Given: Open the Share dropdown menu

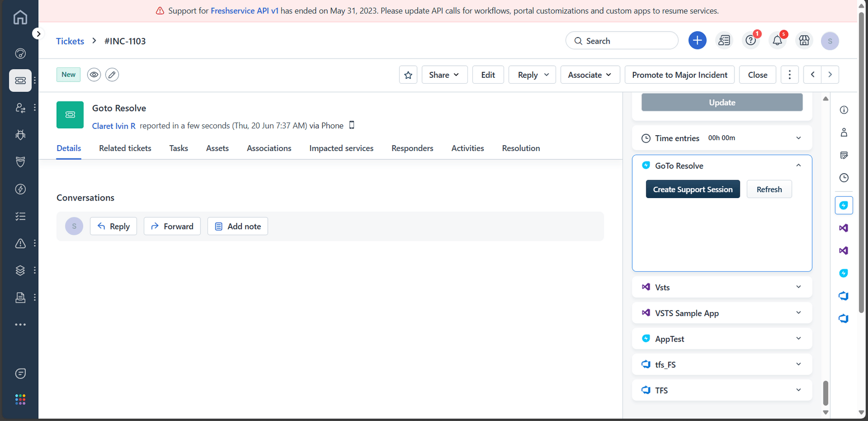Looking at the screenshot, I should [x=444, y=75].
